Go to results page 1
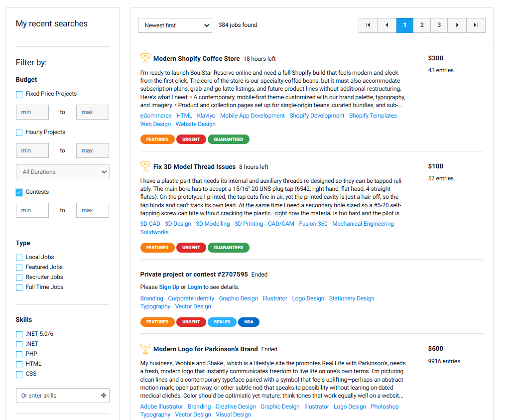Image resolution: width=509 pixels, height=420 pixels. (404, 25)
